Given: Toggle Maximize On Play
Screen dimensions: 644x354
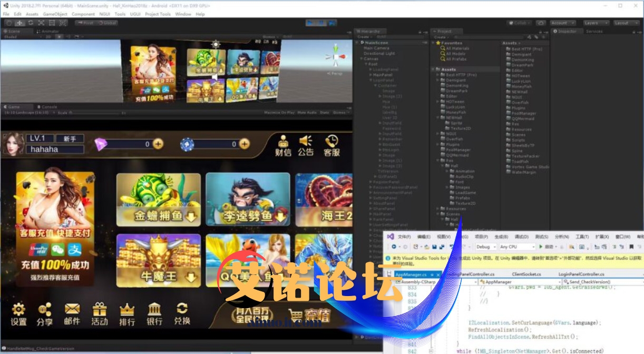Looking at the screenshot, I should tap(279, 112).
